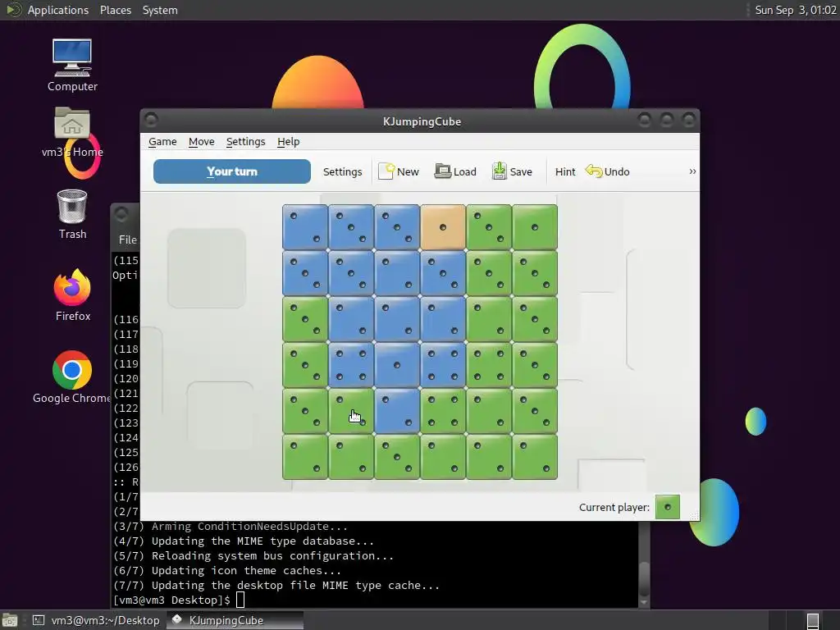Close the KJumpingCube window

[689, 119]
